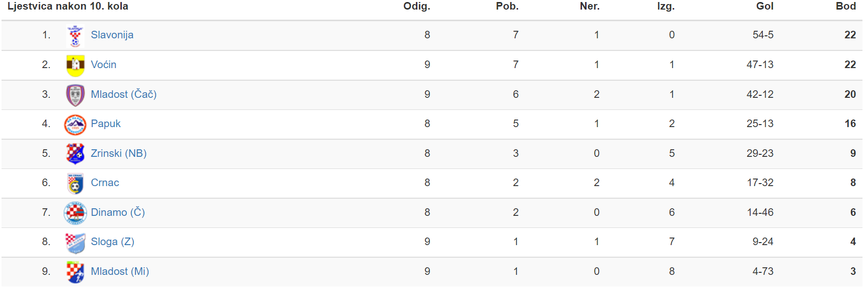The image size is (868, 291).
Task: Open the Slavonija team link
Action: [x=112, y=35]
